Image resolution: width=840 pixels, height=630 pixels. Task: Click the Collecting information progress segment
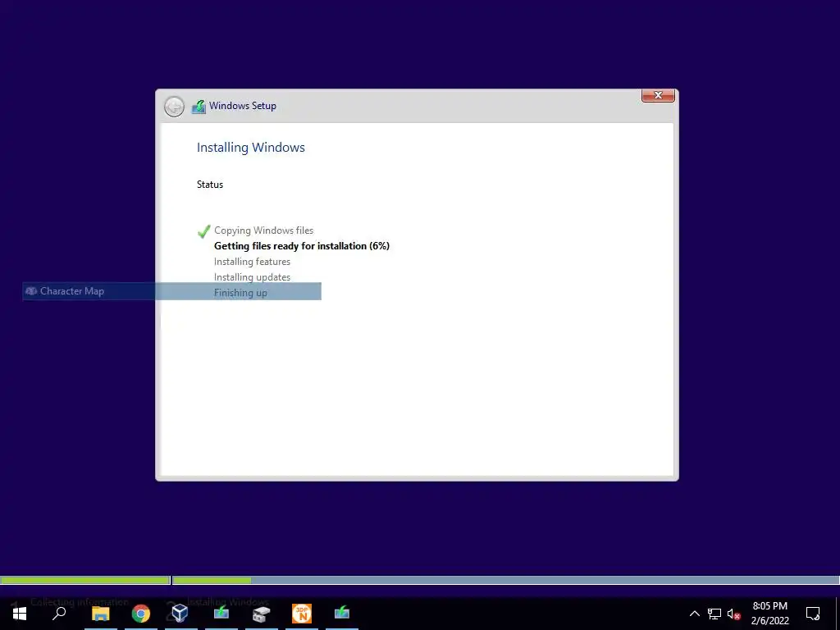coord(84,580)
